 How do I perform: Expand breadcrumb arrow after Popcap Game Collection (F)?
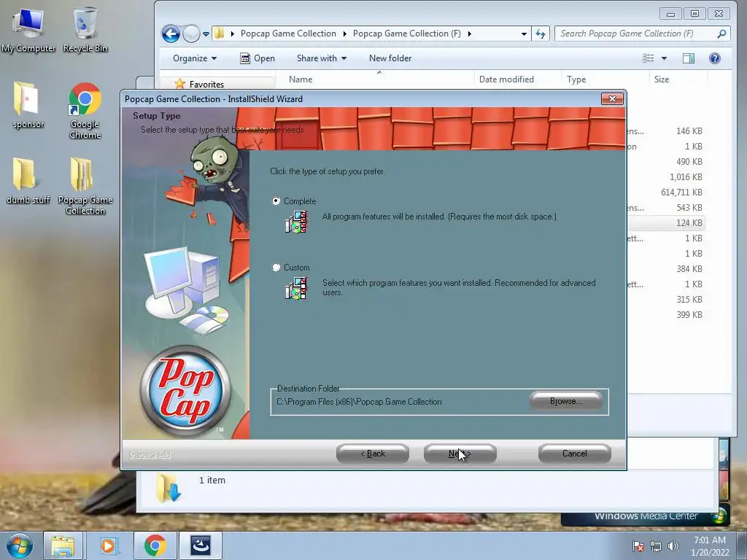pos(470,34)
